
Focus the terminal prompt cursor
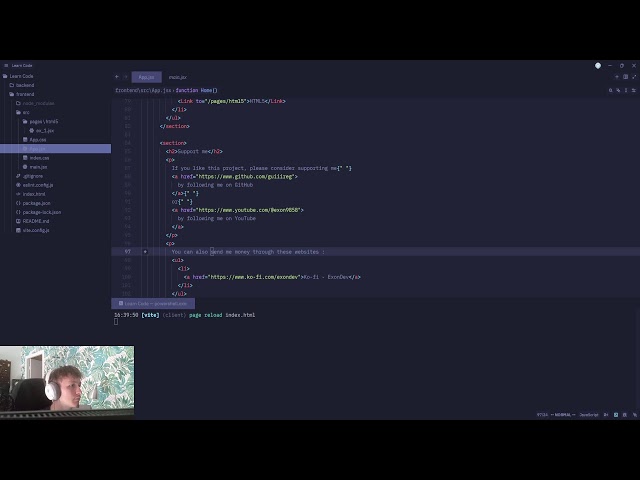[116, 322]
